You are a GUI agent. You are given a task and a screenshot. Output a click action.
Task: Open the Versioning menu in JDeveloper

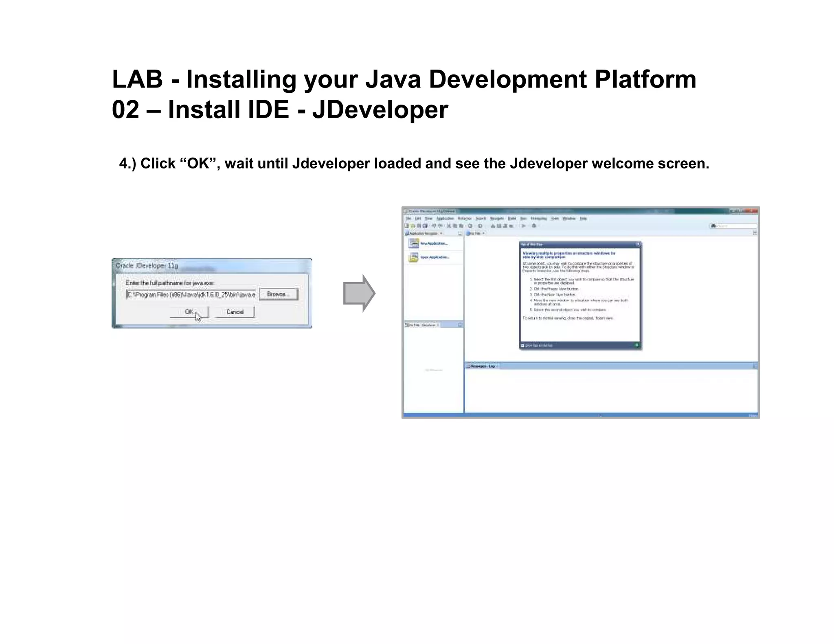click(538, 219)
